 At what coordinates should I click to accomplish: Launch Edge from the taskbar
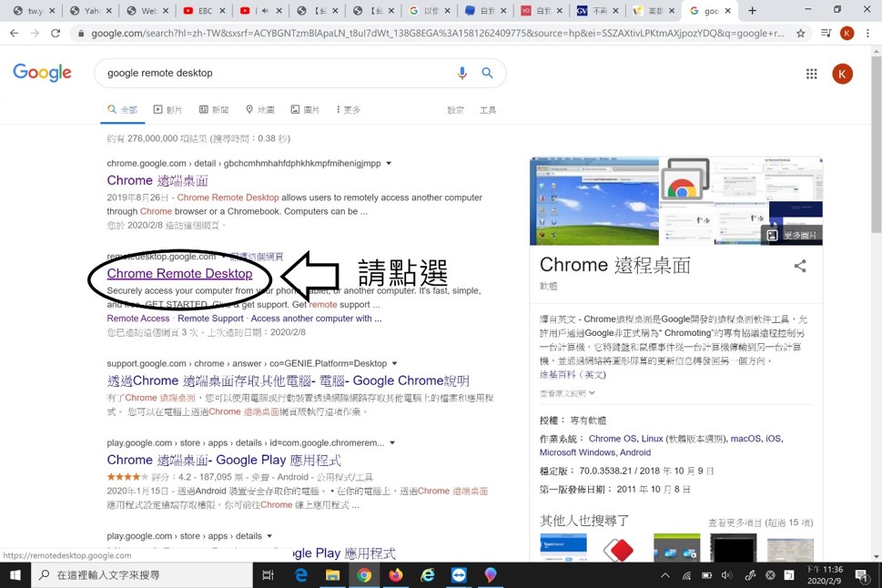tap(301, 575)
